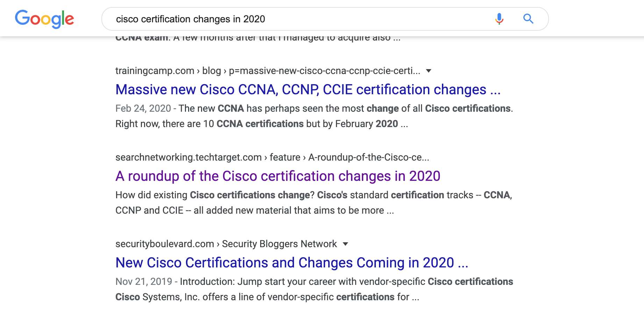The image size is (644, 317).
Task: Click the blue magnifying glass search icon
Action: (528, 19)
